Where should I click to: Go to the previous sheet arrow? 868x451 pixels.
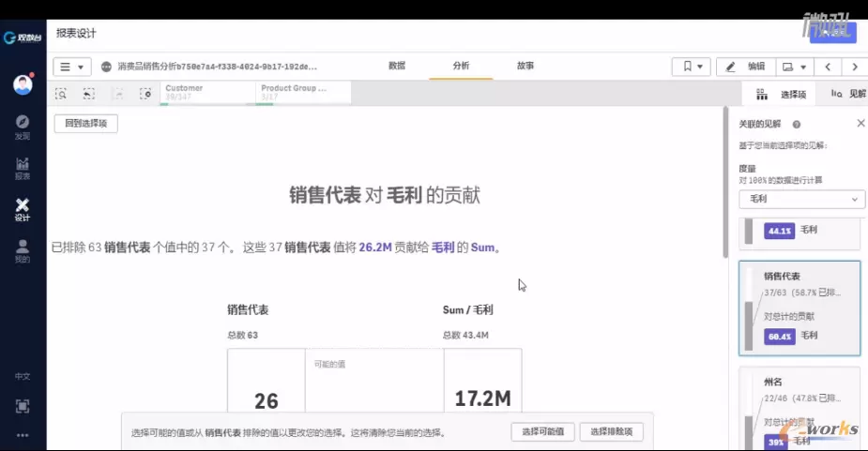pos(828,67)
